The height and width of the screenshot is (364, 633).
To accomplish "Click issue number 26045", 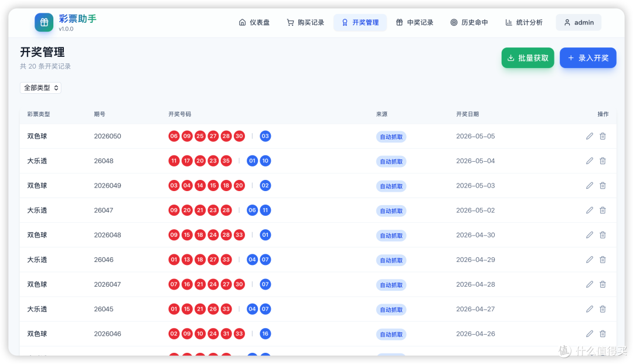I will point(104,309).
